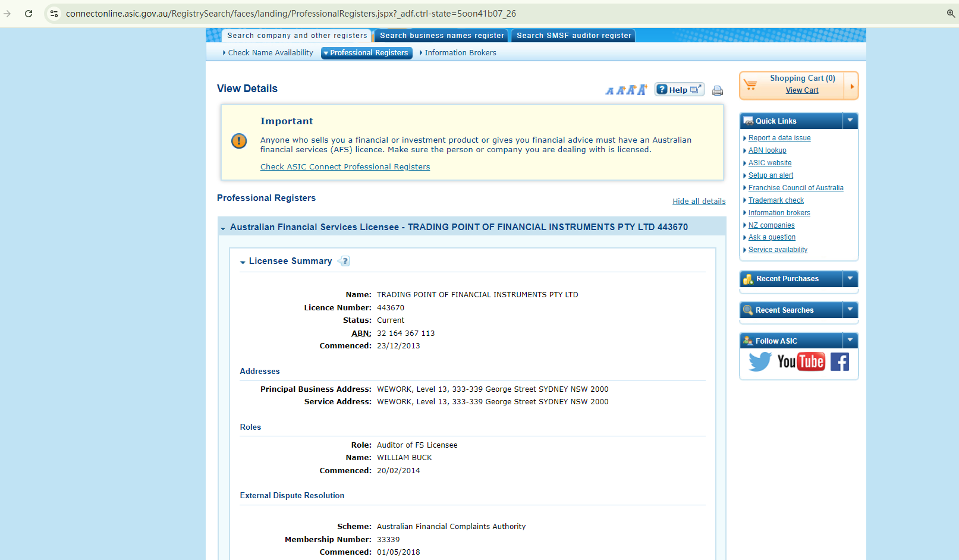Click the licensee commenced date 23/12/2013
This screenshot has width=959, height=560.
pos(398,346)
